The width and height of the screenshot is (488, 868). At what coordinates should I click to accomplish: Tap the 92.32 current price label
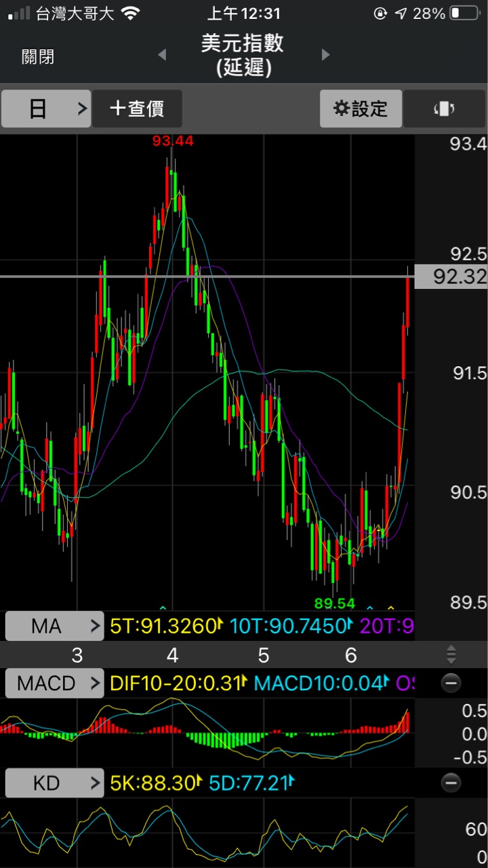click(x=451, y=277)
